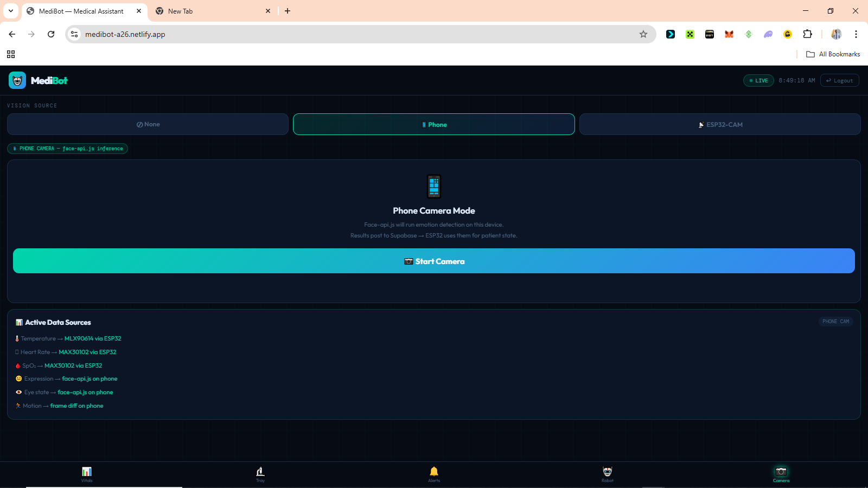
Task: Switch to the New Tab browser tab
Action: 213,11
